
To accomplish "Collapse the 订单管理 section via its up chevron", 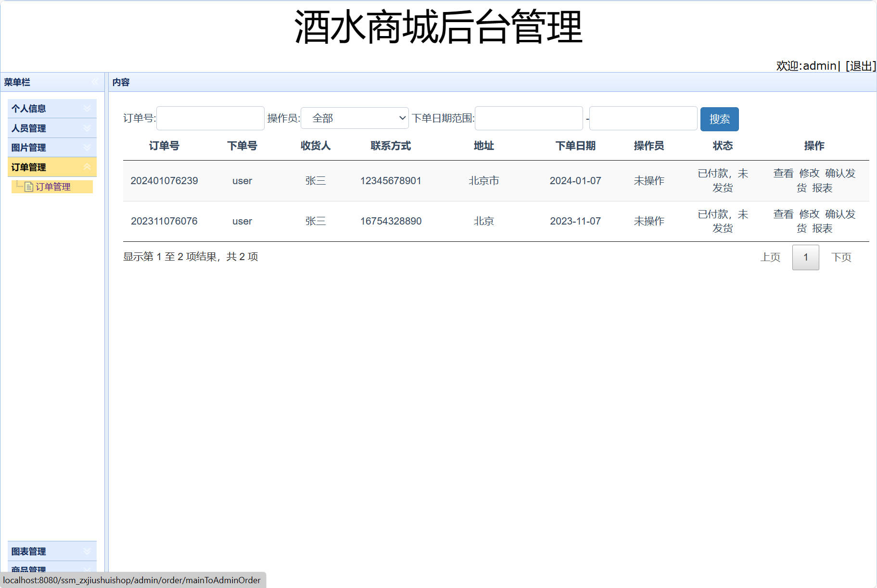I will pos(87,167).
